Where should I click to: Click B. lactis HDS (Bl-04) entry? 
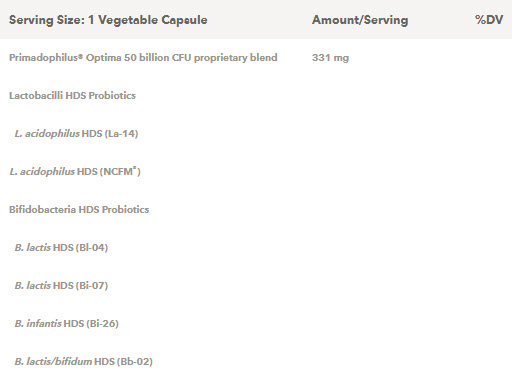(61, 248)
